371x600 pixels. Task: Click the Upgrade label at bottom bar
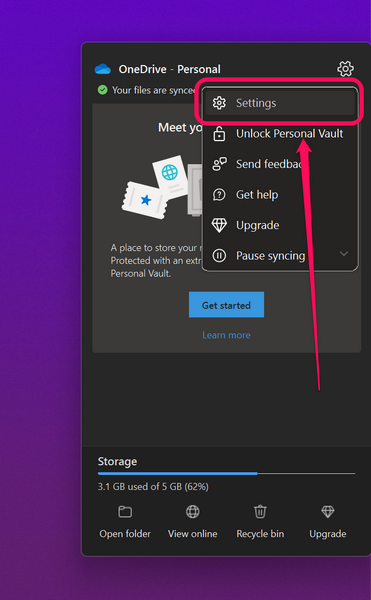tap(328, 534)
